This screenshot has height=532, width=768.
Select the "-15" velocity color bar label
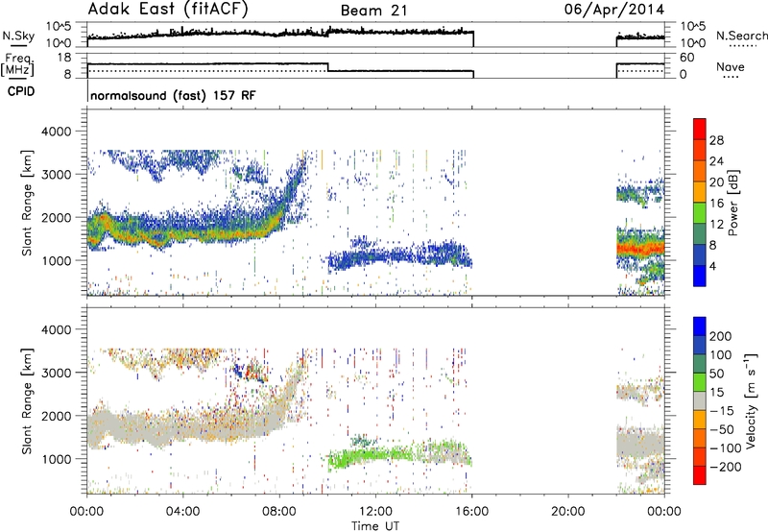(722, 411)
